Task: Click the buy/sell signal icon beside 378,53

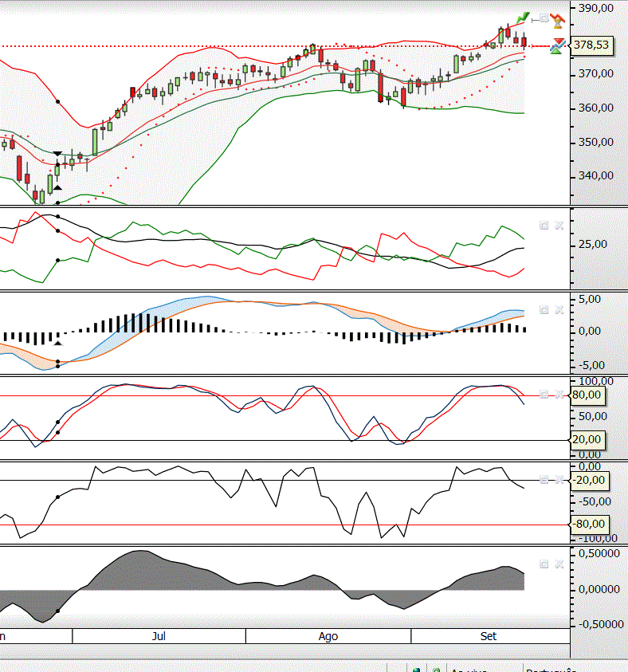Action: pos(557,46)
